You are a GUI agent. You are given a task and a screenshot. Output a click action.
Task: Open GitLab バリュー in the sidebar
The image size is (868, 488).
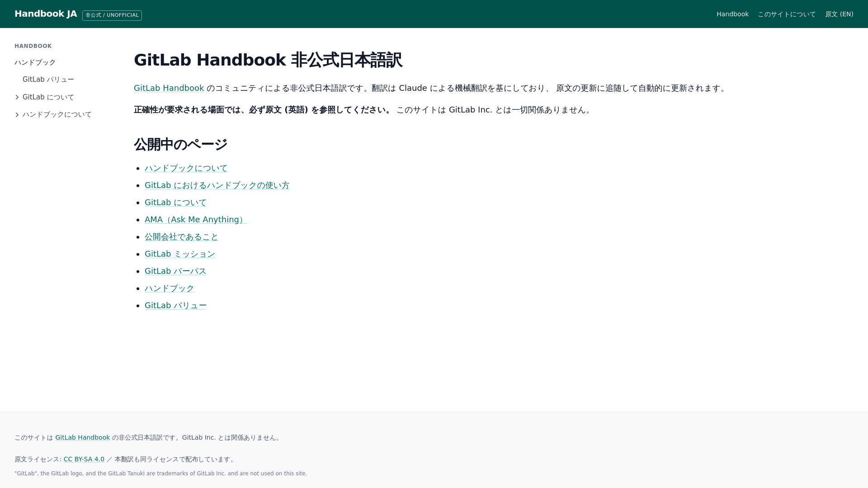coord(48,80)
